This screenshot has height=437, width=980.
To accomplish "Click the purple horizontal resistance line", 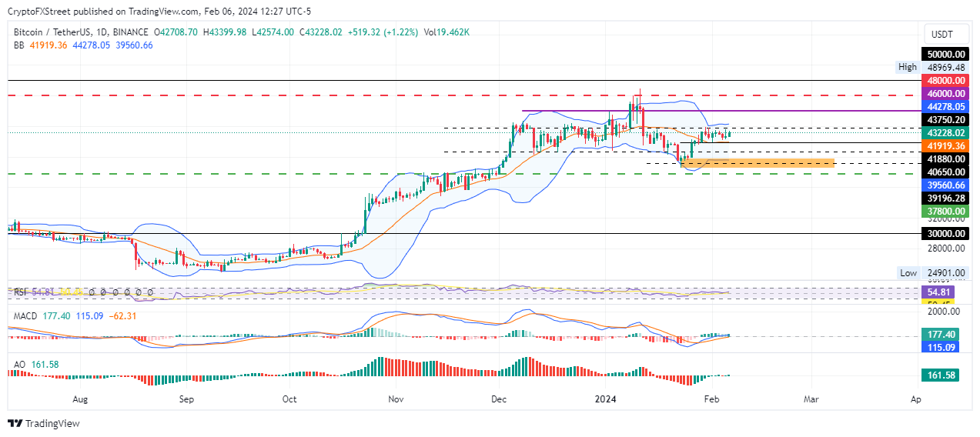I will click(721, 111).
